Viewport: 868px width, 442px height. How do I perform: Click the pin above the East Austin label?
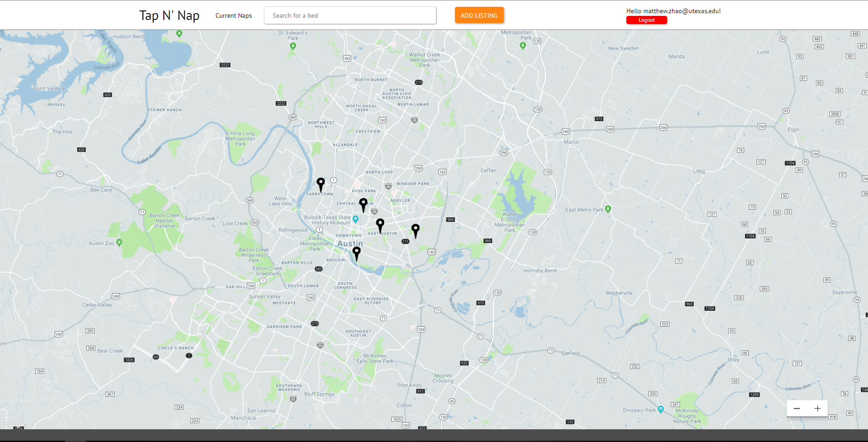tap(380, 225)
